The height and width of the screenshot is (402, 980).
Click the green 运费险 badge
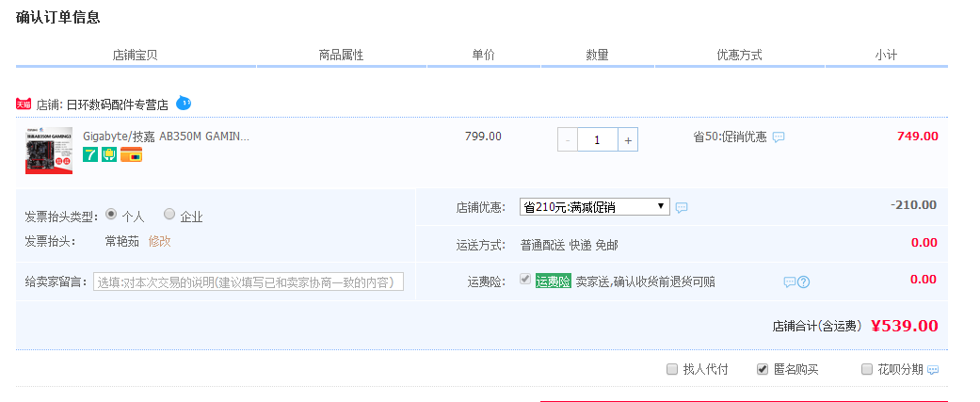[554, 281]
